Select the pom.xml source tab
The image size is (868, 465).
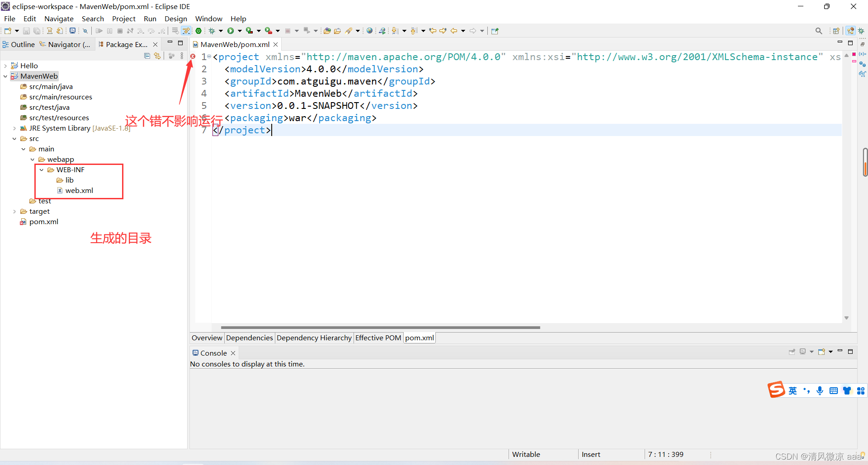[x=420, y=338]
